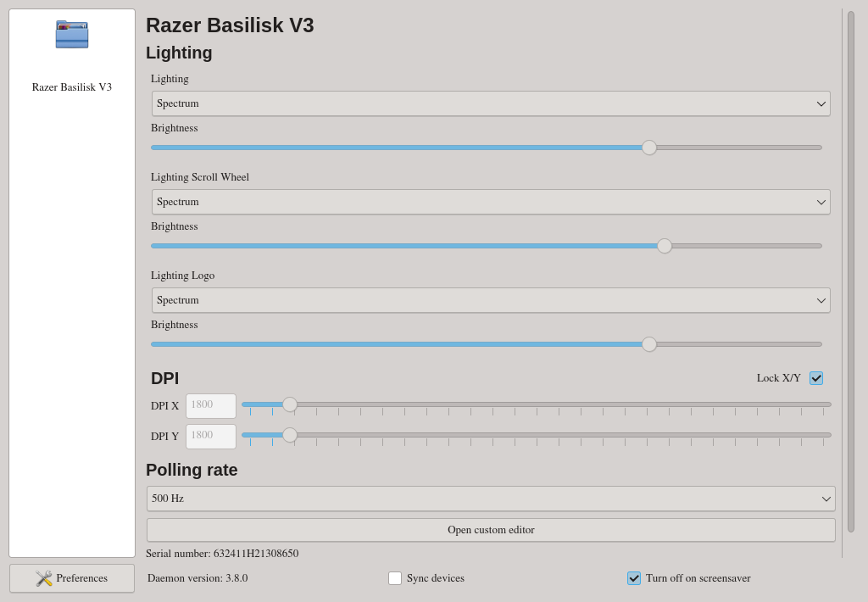Expand the Lighting Scroll Wheel dropdown
This screenshot has height=602, width=868.
point(491,202)
